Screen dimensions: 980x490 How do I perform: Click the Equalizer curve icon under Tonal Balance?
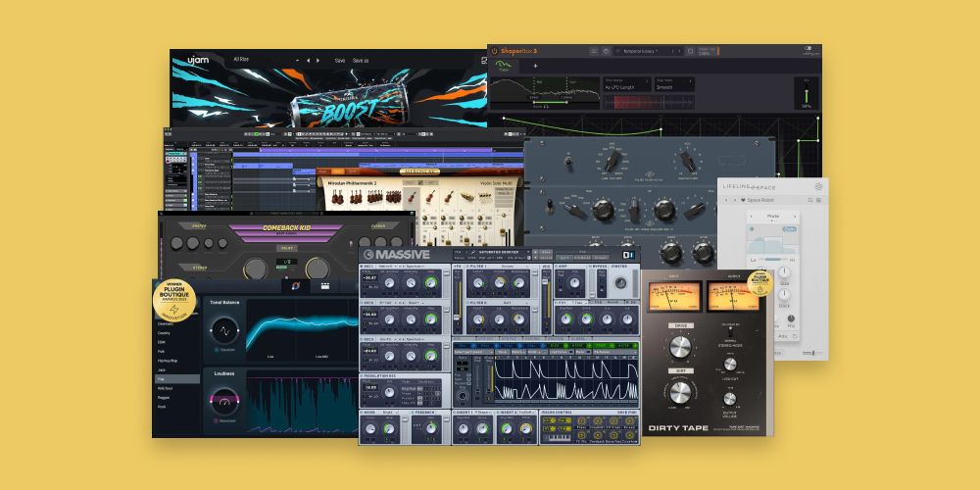pos(224,329)
